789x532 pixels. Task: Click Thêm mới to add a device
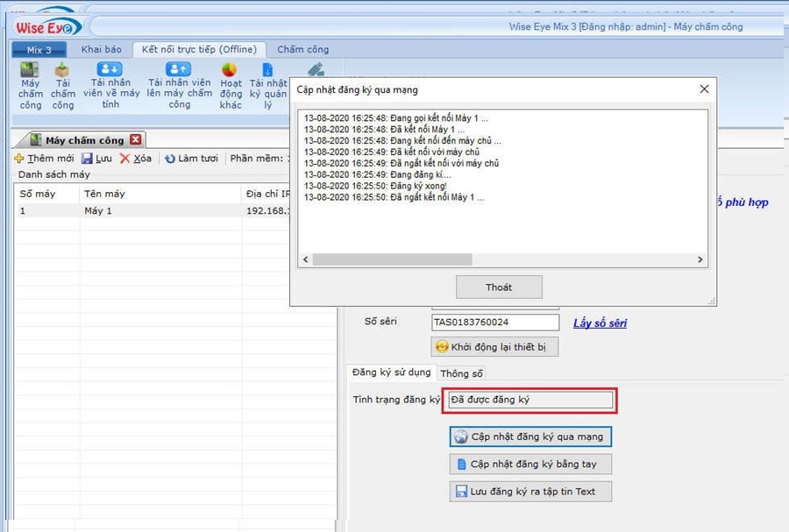44,159
